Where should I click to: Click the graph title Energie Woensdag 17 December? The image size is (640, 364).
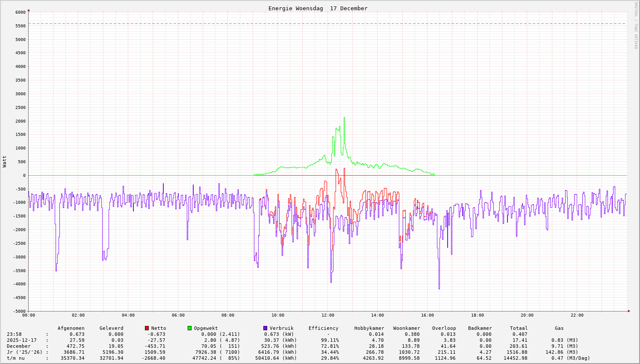tap(318, 9)
